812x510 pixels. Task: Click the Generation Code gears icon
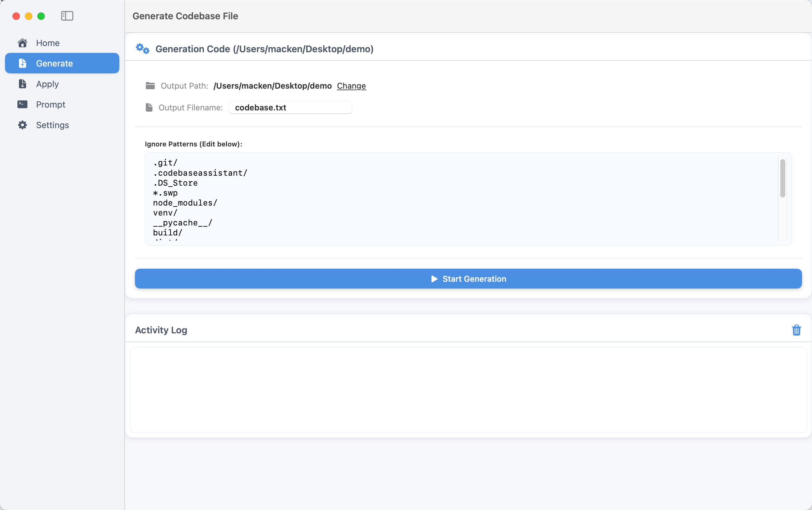[x=143, y=49]
